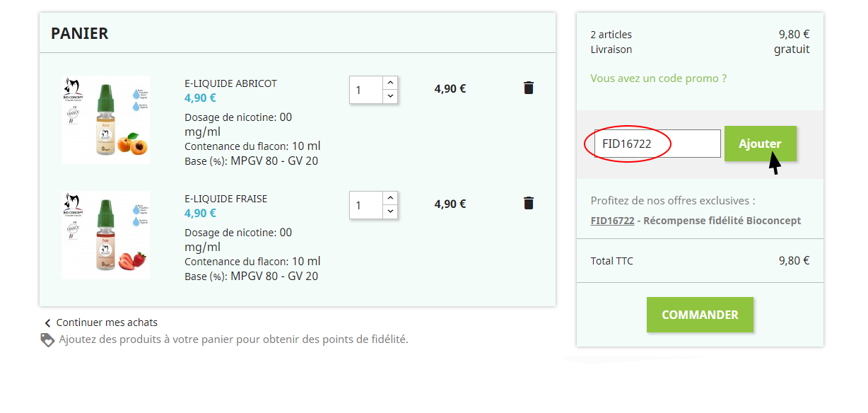Click the E-LIQUIDE FRAISE product title
The height and width of the screenshot is (413, 868).
click(225, 199)
